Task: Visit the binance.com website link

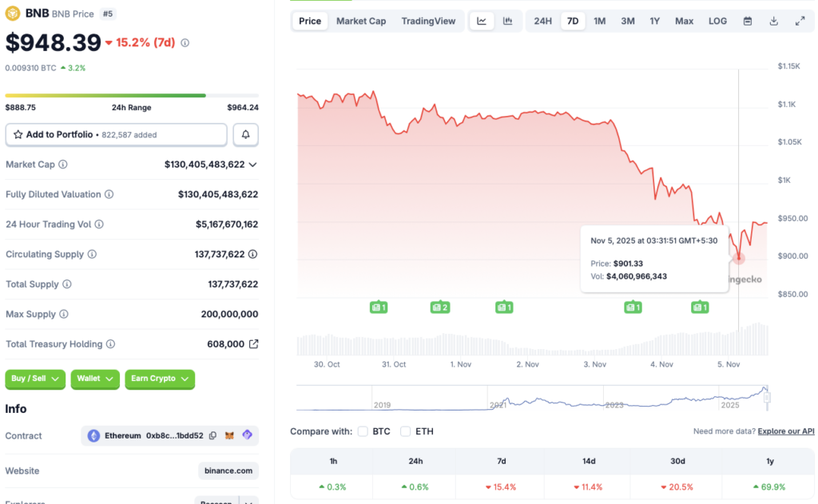Action: 228,470
